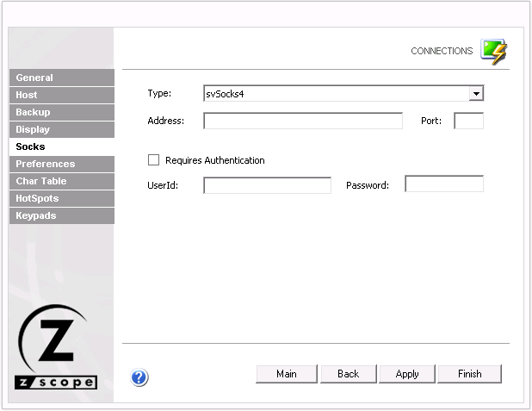Image resolution: width=532 pixels, height=411 pixels.
Task: Click the Password input box
Action: pos(444,184)
